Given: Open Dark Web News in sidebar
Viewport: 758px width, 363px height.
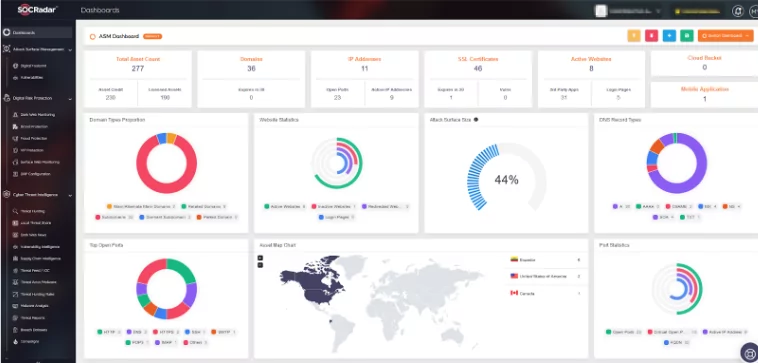Looking at the screenshot, I should click(x=30, y=235).
